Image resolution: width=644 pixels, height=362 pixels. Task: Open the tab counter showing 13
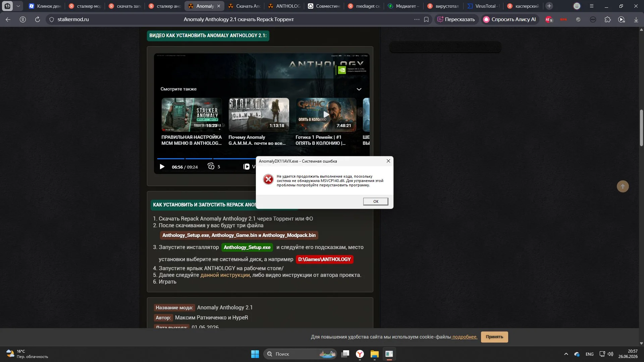[7, 6]
